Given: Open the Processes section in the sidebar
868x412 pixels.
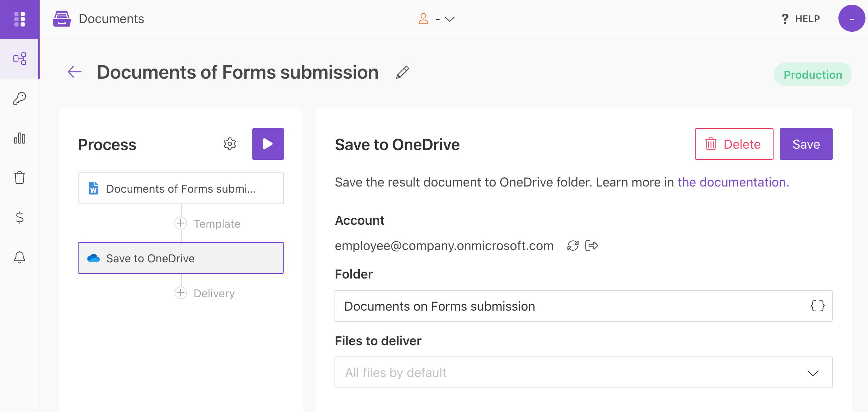Looking at the screenshot, I should click(19, 59).
